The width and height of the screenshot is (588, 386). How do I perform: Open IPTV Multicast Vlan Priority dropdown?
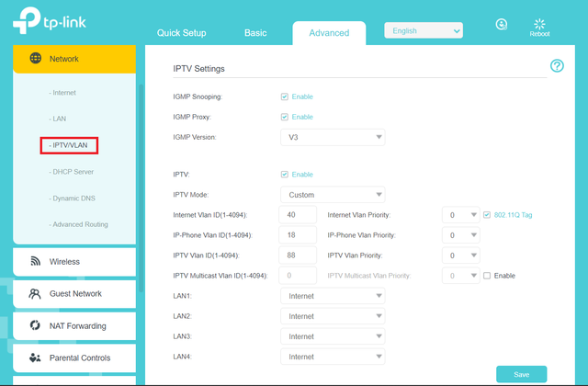(x=461, y=276)
